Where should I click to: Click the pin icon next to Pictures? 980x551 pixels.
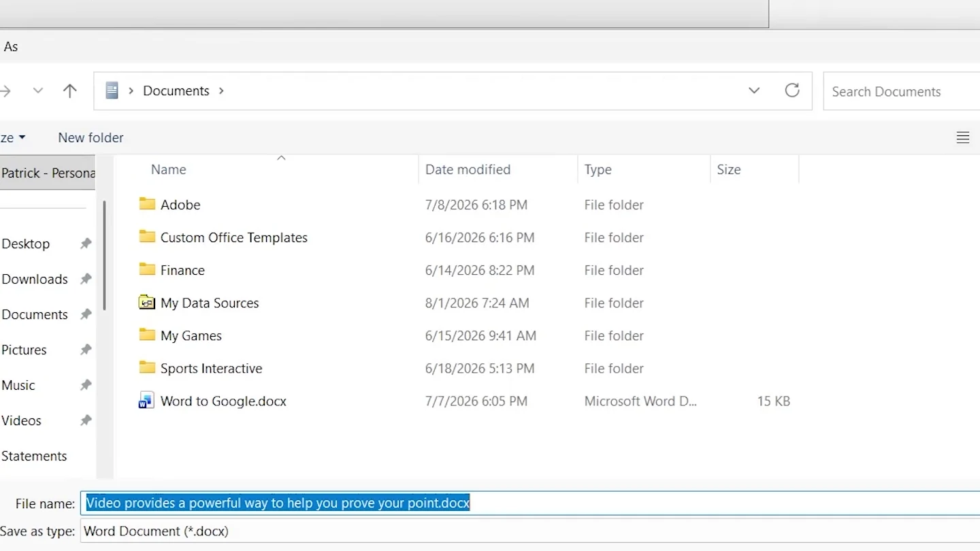coord(86,350)
